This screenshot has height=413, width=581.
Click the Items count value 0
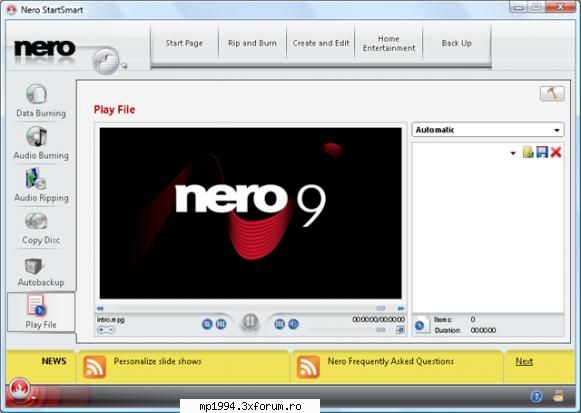coord(473,319)
